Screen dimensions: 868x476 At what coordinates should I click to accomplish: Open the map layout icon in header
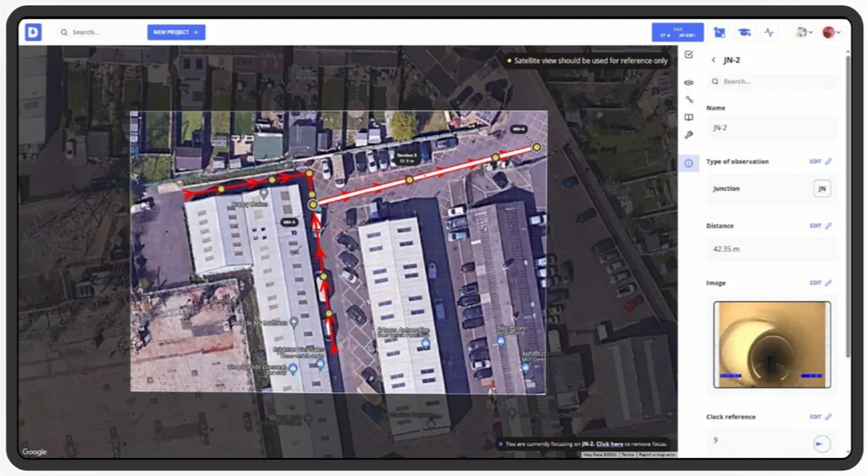(719, 32)
